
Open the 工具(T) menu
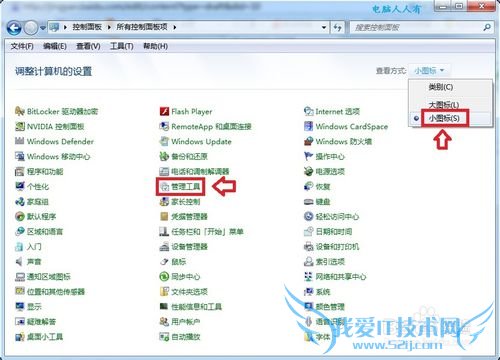point(122,46)
